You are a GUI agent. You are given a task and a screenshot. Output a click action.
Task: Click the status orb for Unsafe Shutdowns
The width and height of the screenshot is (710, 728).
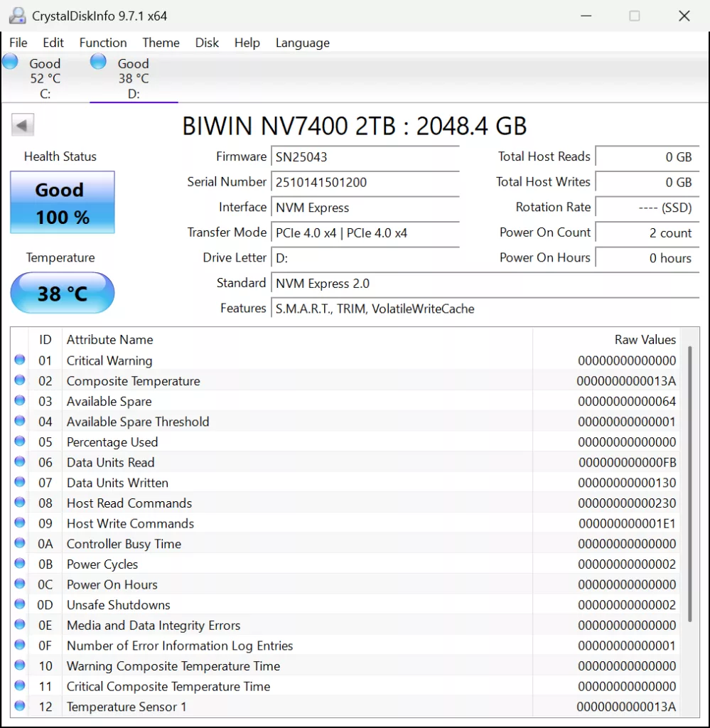coord(19,604)
